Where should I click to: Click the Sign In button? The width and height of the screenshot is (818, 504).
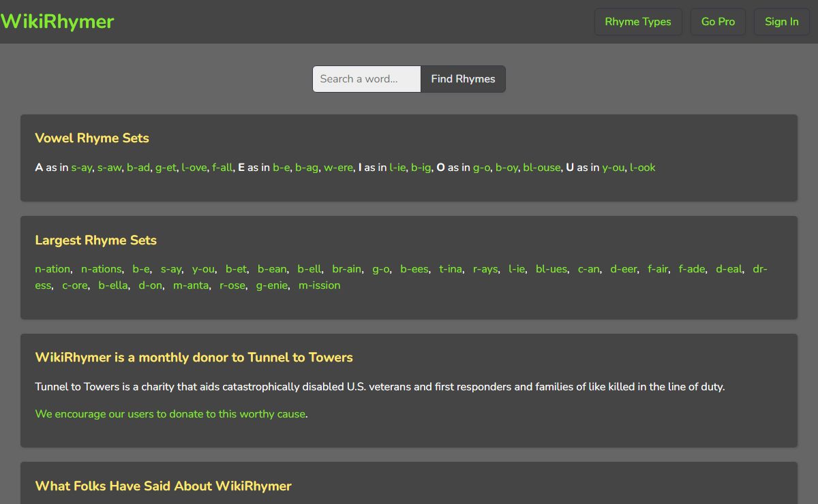pyautogui.click(x=781, y=22)
